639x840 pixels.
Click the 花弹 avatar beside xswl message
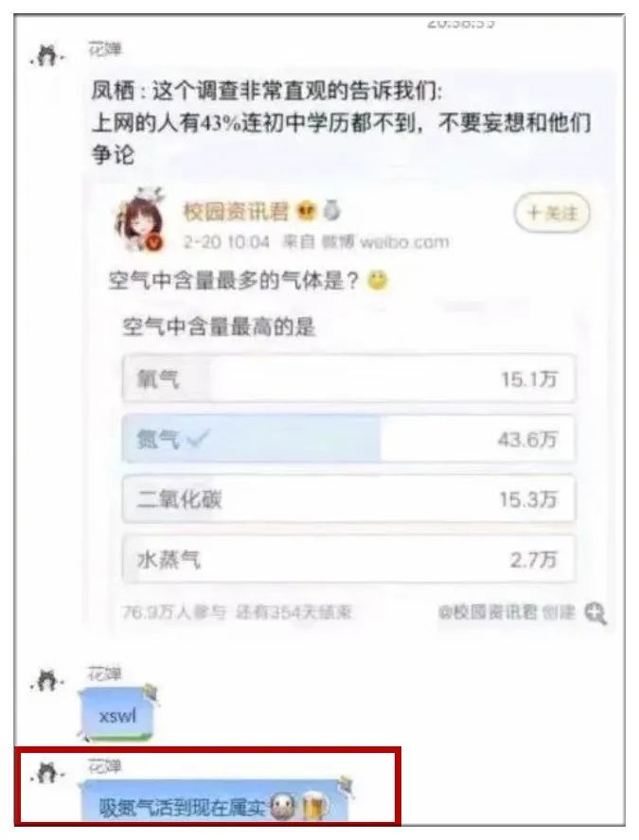(47, 680)
